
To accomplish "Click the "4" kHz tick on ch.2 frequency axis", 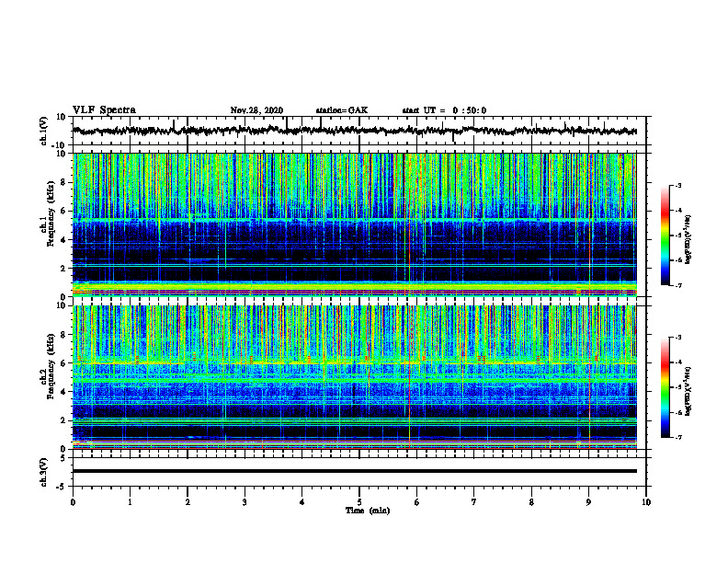I will (64, 392).
